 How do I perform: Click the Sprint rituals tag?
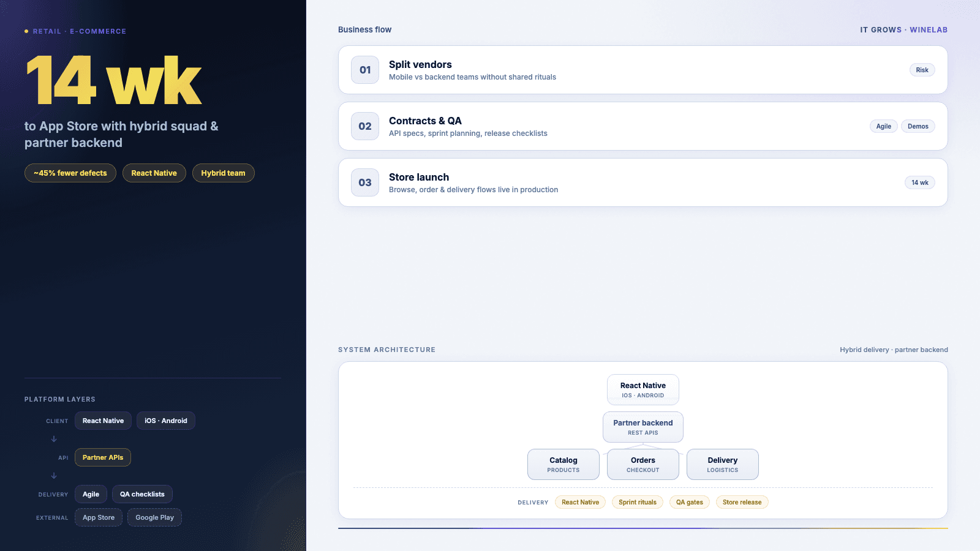pyautogui.click(x=638, y=502)
